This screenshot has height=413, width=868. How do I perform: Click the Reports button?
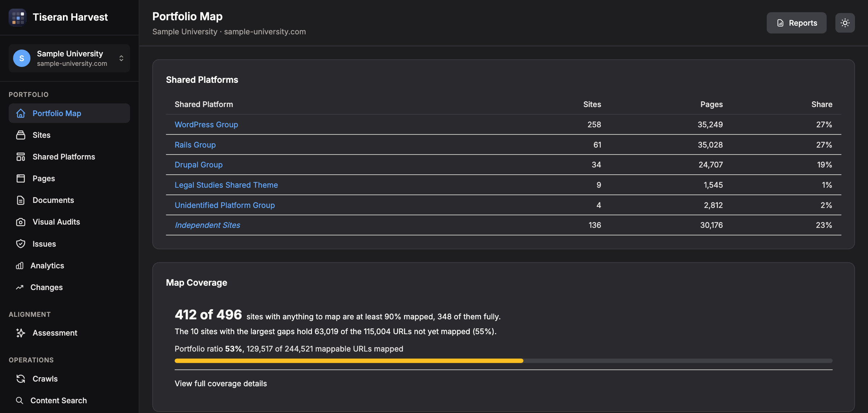796,23
